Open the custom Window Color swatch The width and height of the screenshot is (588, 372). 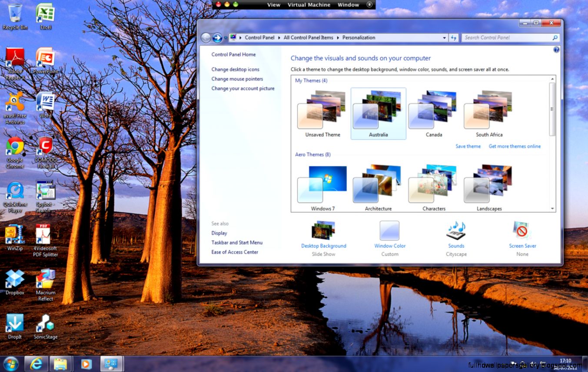point(389,231)
